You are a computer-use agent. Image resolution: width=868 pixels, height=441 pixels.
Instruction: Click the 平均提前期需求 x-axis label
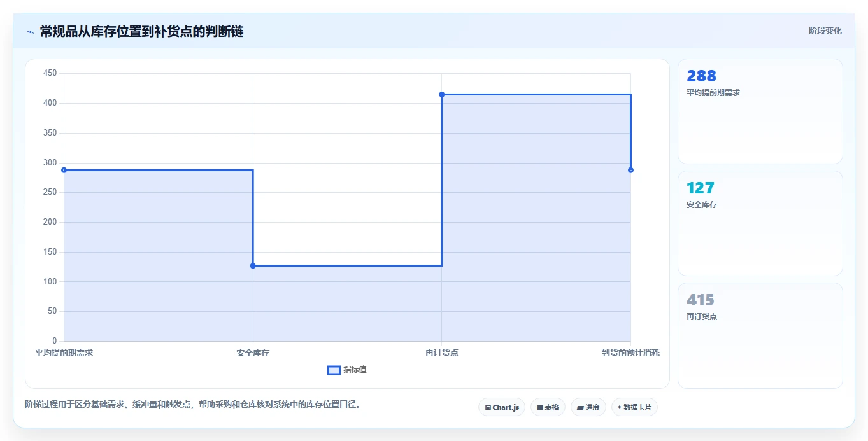tap(64, 353)
